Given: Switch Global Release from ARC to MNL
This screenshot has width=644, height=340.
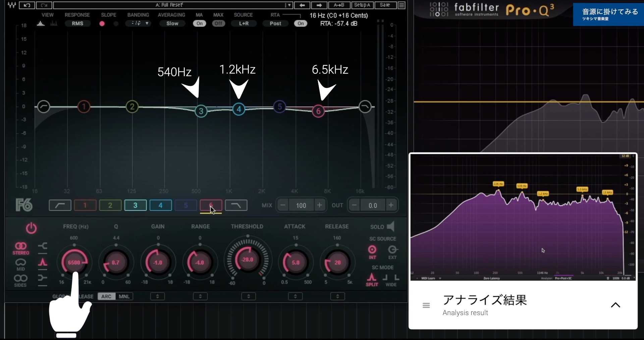Looking at the screenshot, I should [x=124, y=296].
